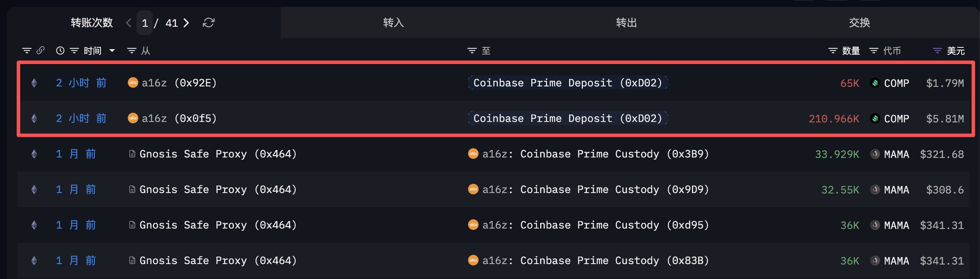Image resolution: width=980 pixels, height=279 pixels.
Task: Open the leftmost chain filter in header
Action: coord(27,51)
